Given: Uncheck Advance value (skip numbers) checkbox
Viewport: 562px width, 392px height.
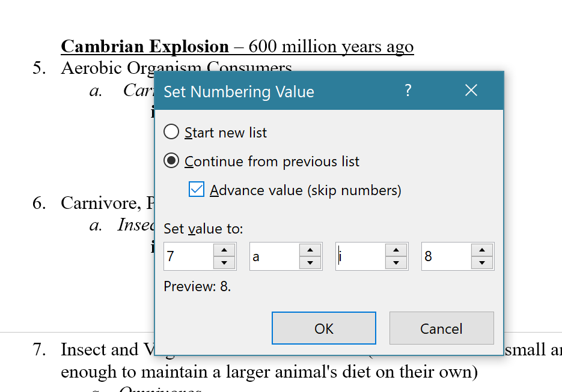Looking at the screenshot, I should point(197,190).
